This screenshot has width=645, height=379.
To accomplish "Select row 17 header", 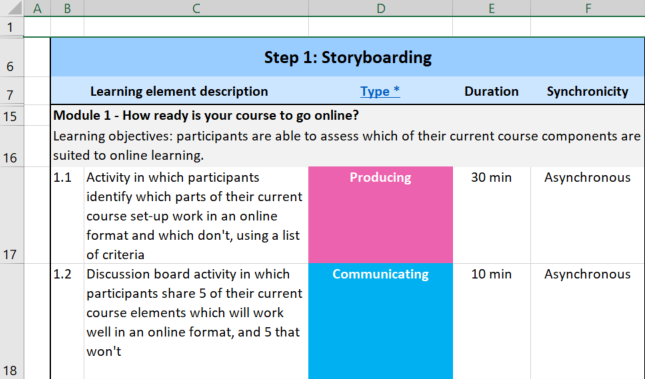I will tap(12, 215).
